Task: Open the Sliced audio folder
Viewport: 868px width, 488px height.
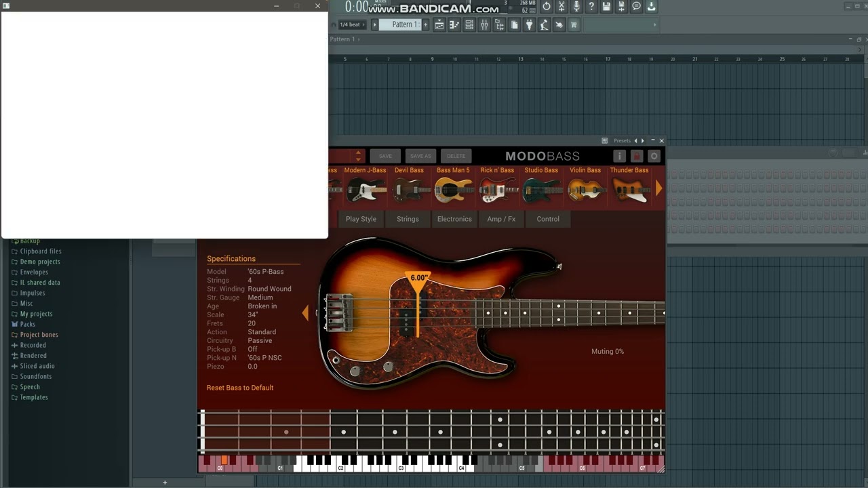Action: (37, 366)
